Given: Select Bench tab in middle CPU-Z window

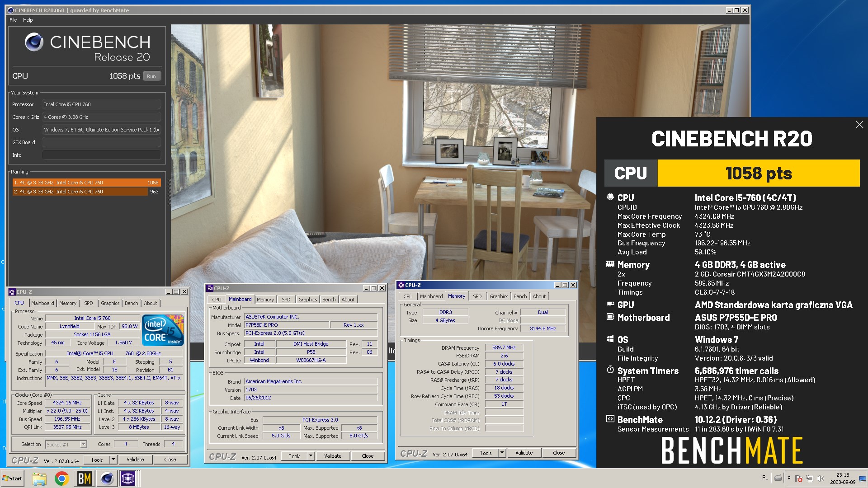Looking at the screenshot, I should (x=329, y=300).
